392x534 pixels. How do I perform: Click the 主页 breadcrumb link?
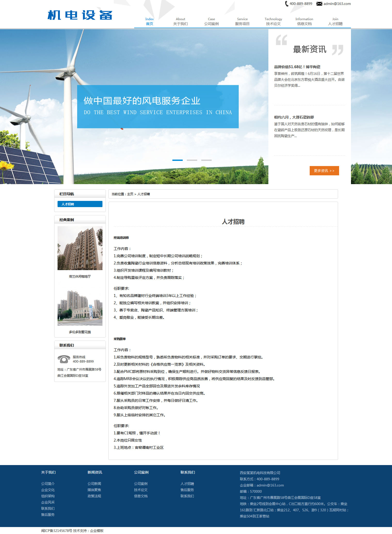click(130, 194)
